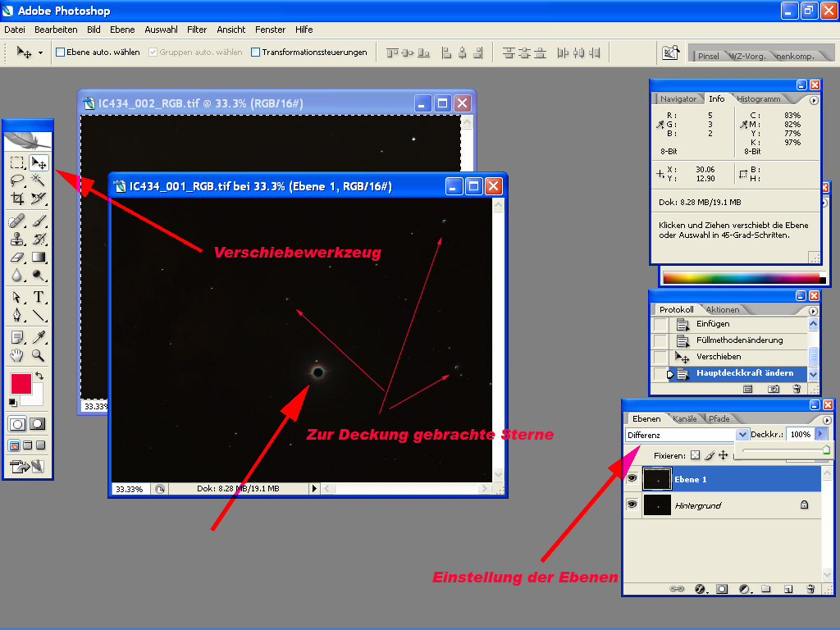Select the Dodge tool
The height and width of the screenshot is (630, 840).
coord(39,276)
